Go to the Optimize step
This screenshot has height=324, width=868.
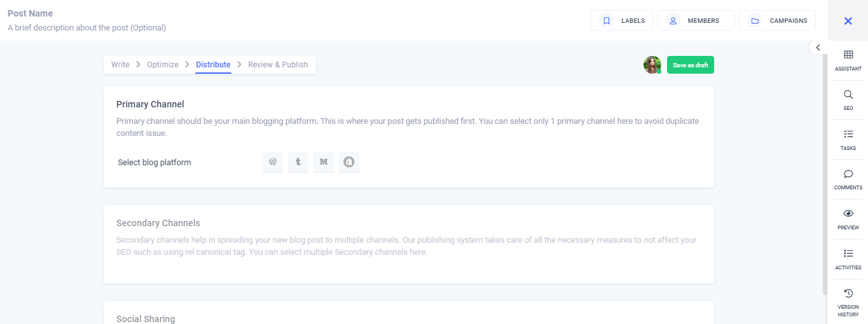163,65
